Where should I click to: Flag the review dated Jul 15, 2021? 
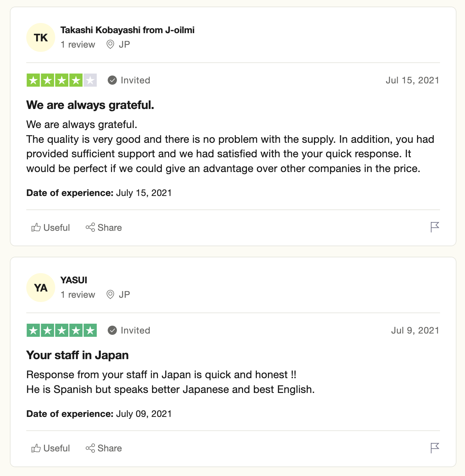(x=435, y=227)
